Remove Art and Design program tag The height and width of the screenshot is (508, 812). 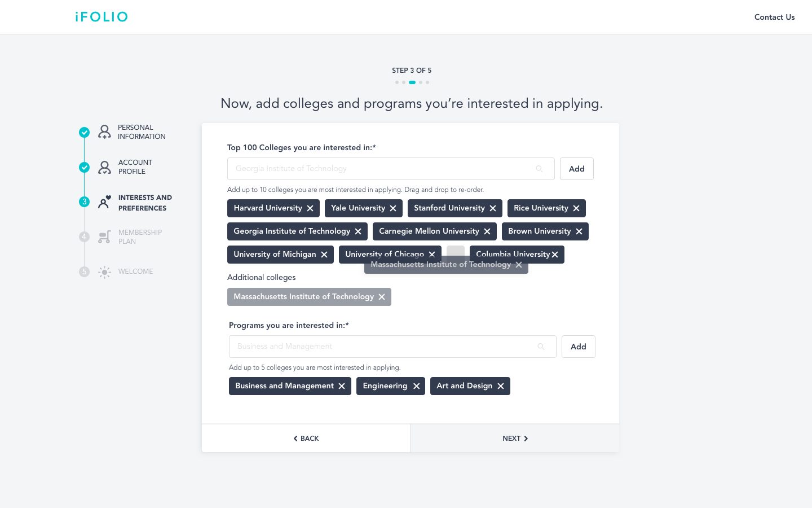click(x=501, y=386)
